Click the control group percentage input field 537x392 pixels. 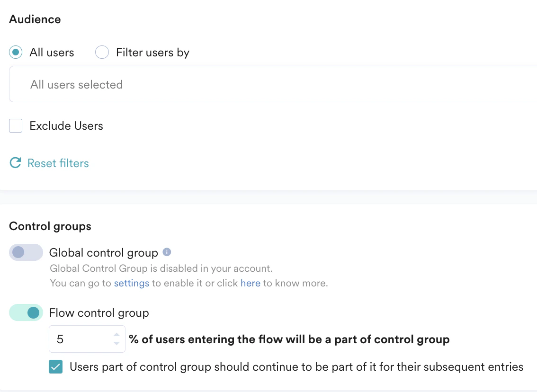81,339
